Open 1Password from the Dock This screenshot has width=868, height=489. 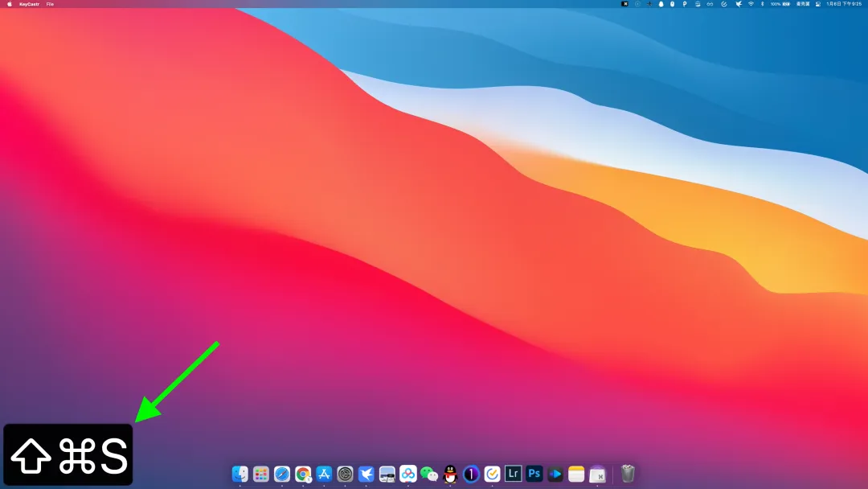tap(471, 474)
